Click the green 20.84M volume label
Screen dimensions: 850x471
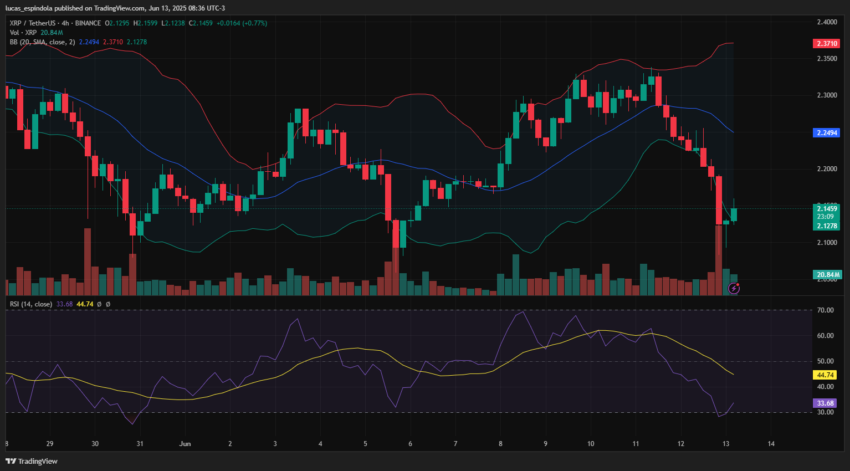coord(826,275)
